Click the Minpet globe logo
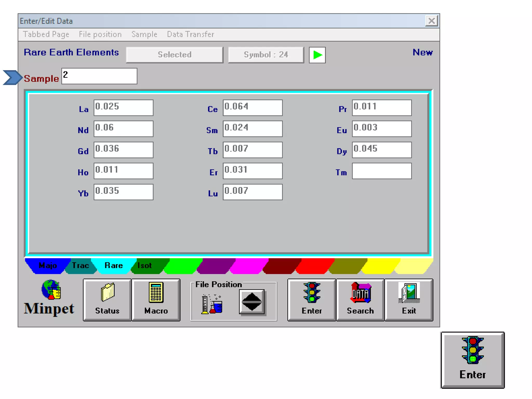532x399 pixels. click(x=51, y=289)
